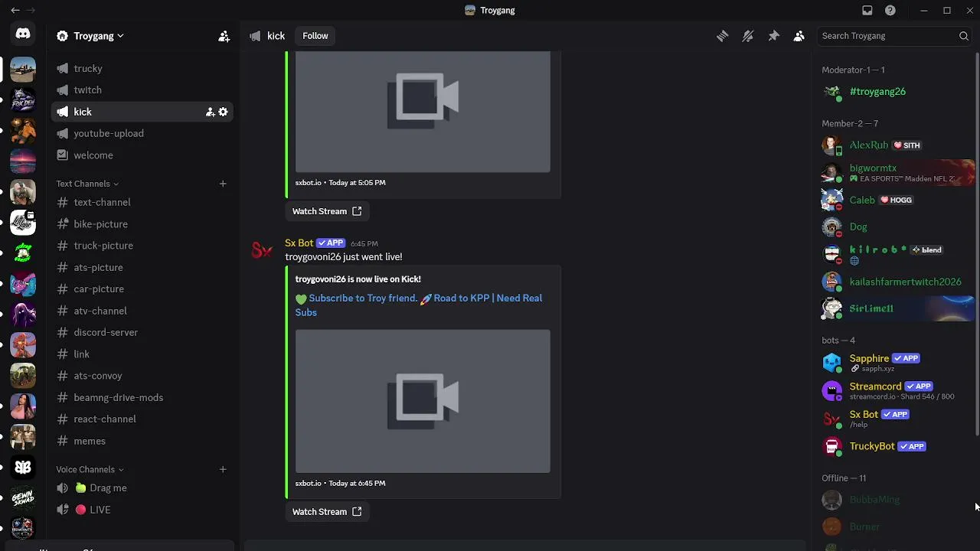
Task: Open the beamng-drive-mods channel
Action: click(x=142, y=397)
